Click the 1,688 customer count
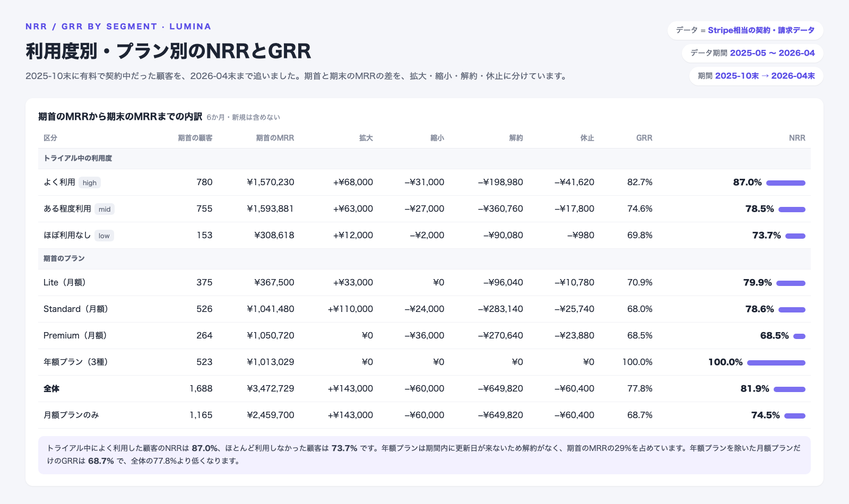The width and height of the screenshot is (849, 504). (x=201, y=389)
